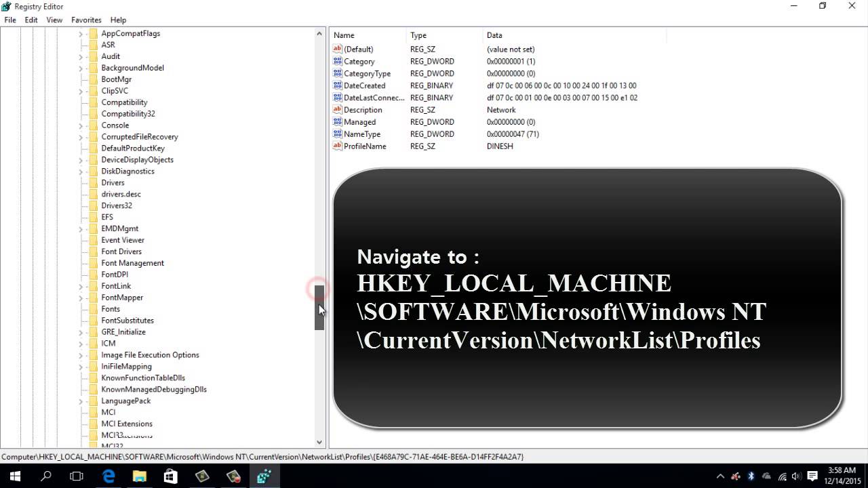868x488 pixels.
Task: Expand the CorruptedFileRecovery key
Action: pos(81,138)
